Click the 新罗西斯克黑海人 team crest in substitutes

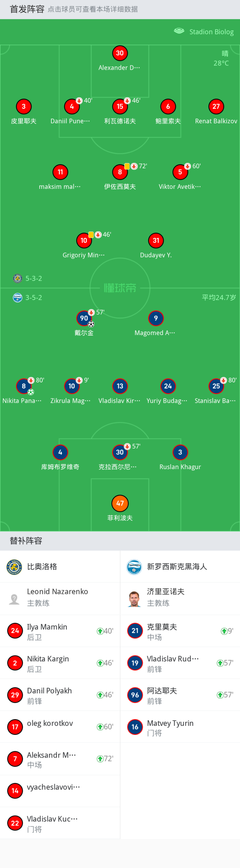pyautogui.click(x=134, y=567)
